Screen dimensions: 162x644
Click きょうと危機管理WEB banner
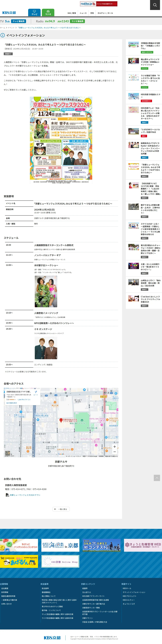coord(143,545)
